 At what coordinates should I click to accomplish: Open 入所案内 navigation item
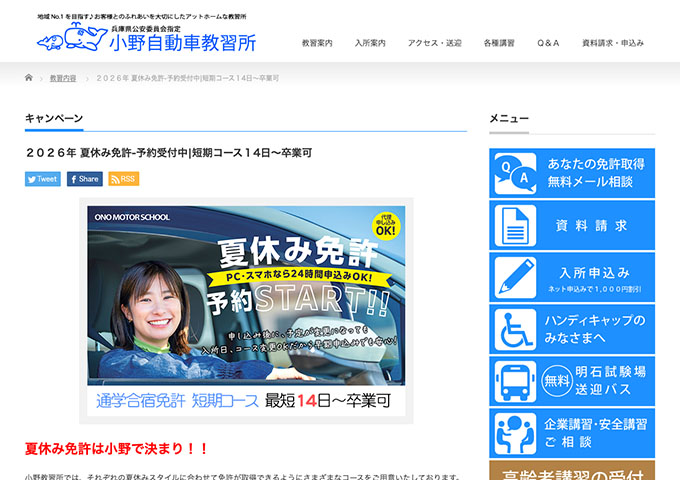370,43
